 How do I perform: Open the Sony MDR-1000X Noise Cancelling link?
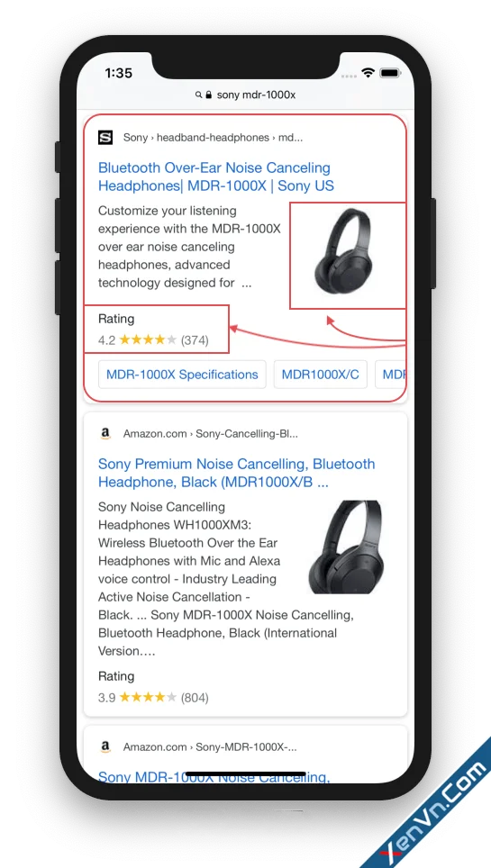pos(214,776)
